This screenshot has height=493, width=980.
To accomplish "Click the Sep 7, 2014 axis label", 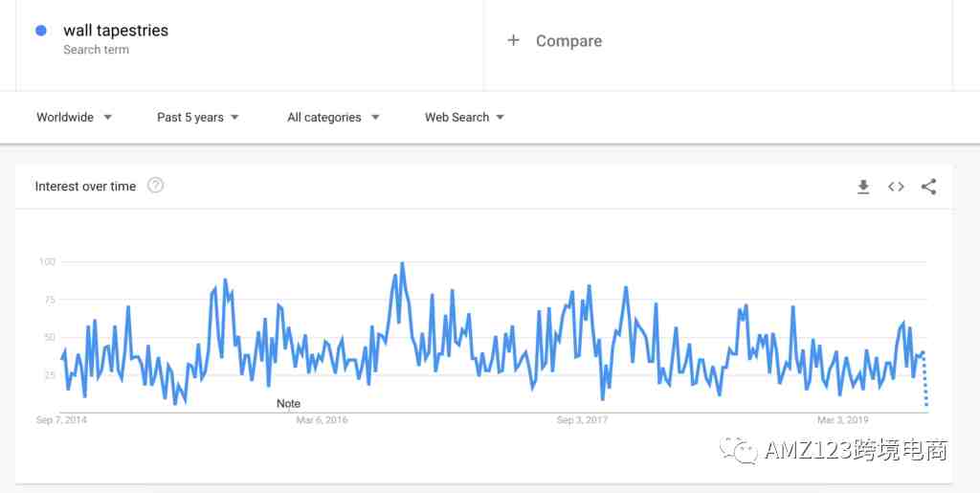I will 61,420.
